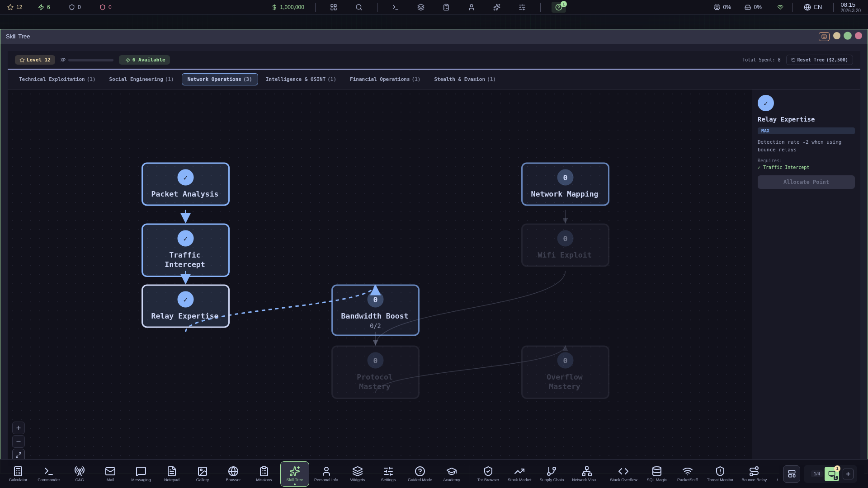
Task: Switch to the Technical Exploitation tab
Action: (x=57, y=79)
